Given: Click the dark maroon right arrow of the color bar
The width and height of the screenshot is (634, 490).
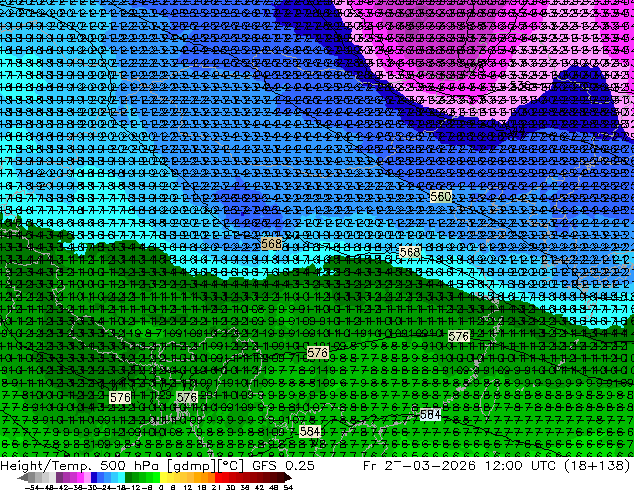Looking at the screenshot, I should click(x=288, y=477).
